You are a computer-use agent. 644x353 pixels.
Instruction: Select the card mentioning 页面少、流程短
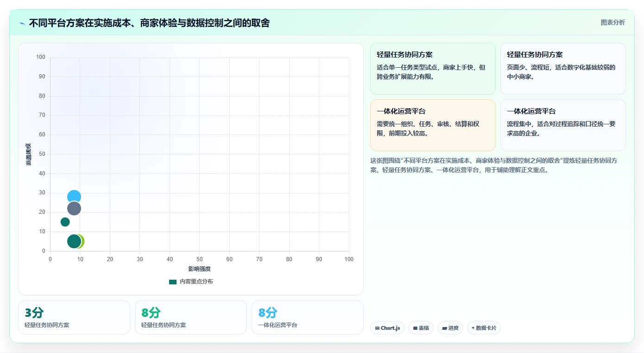[563, 69]
